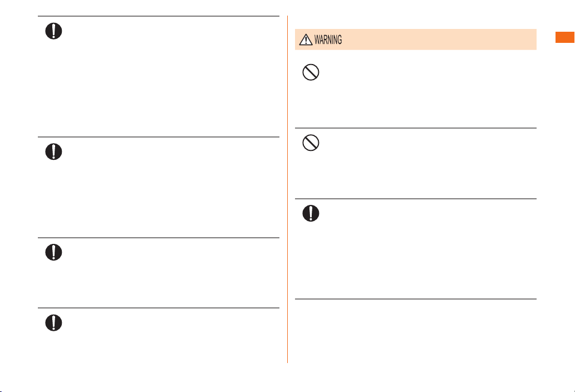Click the last exclamation icon, left column

[x=53, y=323]
